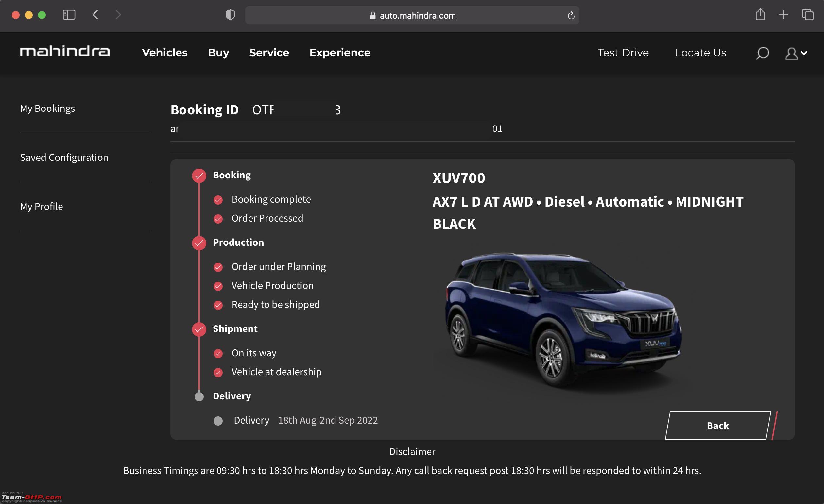Open the Safari share icon
Image resolution: width=824 pixels, height=504 pixels.
pyautogui.click(x=760, y=14)
